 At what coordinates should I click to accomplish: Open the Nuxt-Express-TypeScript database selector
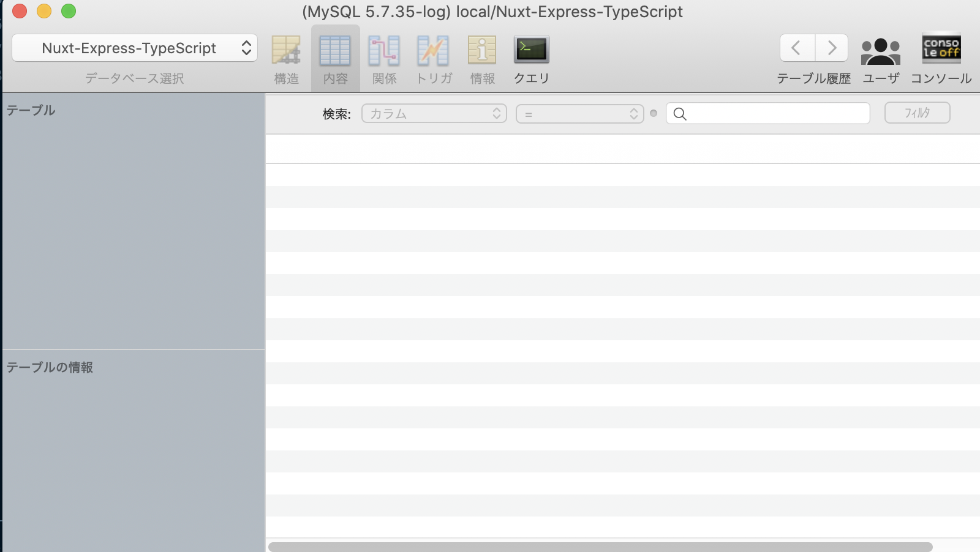click(135, 48)
